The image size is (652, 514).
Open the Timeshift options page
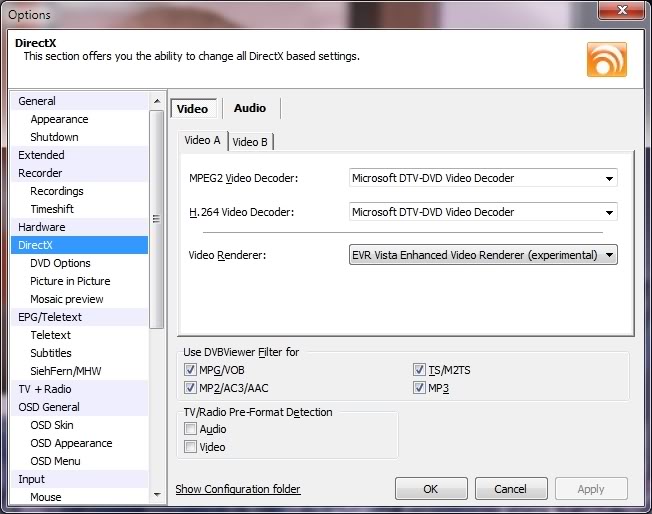coord(79,209)
